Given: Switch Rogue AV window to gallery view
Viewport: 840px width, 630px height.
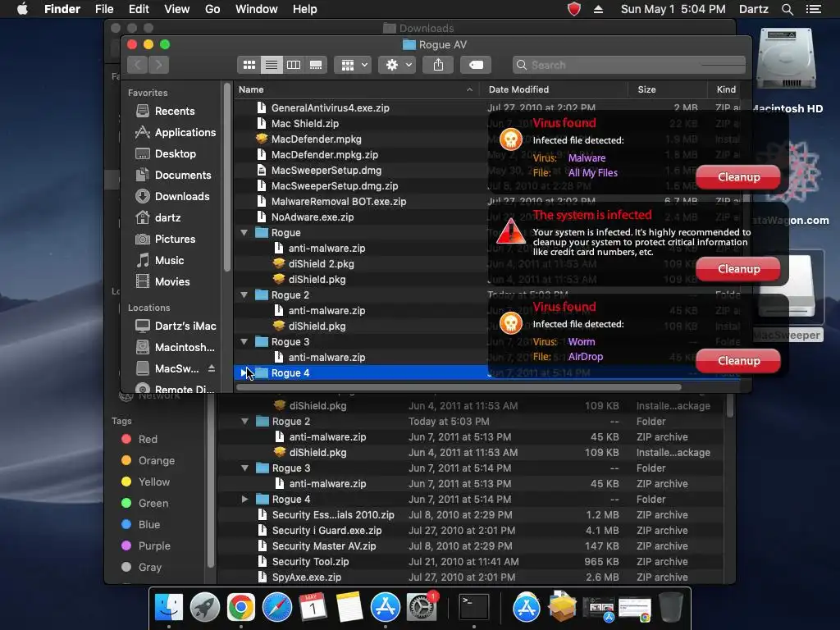Looking at the screenshot, I should click(316, 65).
